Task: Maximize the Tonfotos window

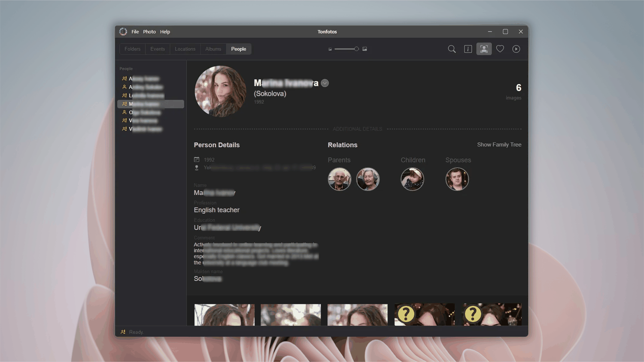Action: point(505,32)
